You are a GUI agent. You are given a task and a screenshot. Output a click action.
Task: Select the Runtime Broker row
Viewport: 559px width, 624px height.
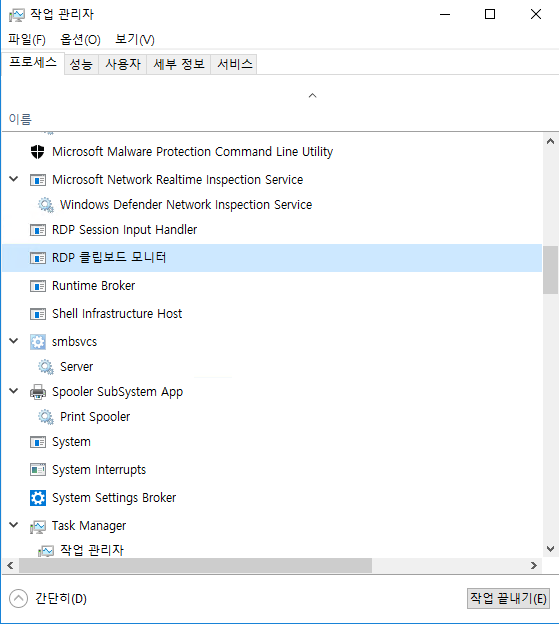[x=272, y=286]
